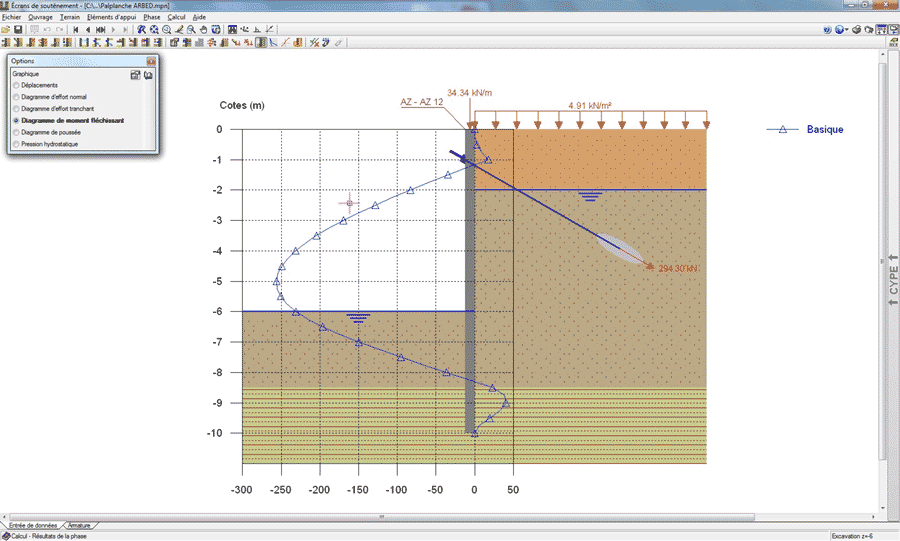Click the Basique legend entry
The width and height of the screenshot is (900, 541).
click(805, 130)
